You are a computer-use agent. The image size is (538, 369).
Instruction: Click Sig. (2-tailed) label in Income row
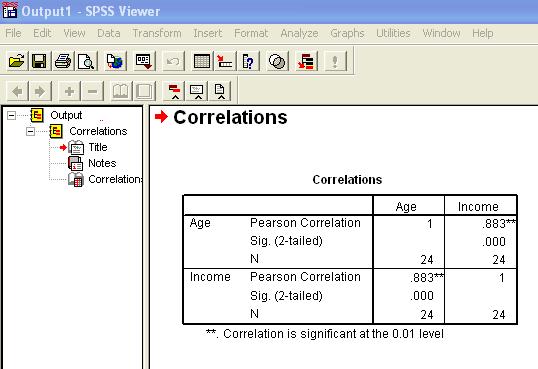click(286, 296)
